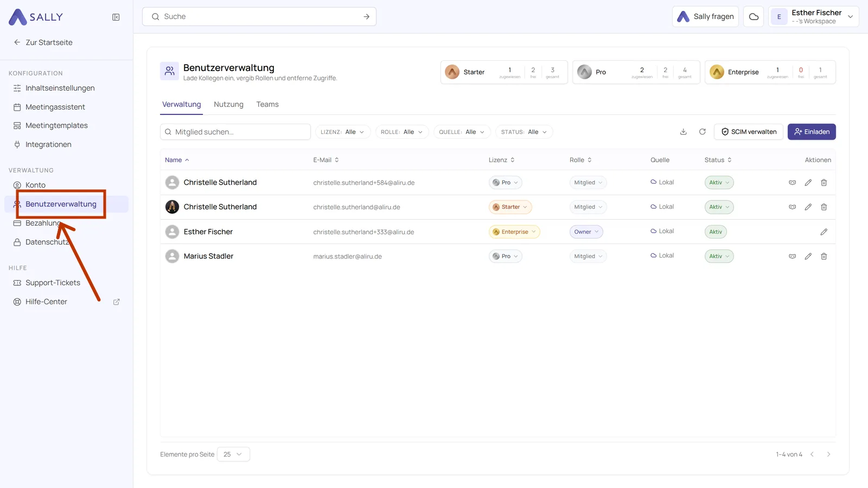
Task: Open Marius Stadler's Mitglied role dropdown
Action: point(588,256)
